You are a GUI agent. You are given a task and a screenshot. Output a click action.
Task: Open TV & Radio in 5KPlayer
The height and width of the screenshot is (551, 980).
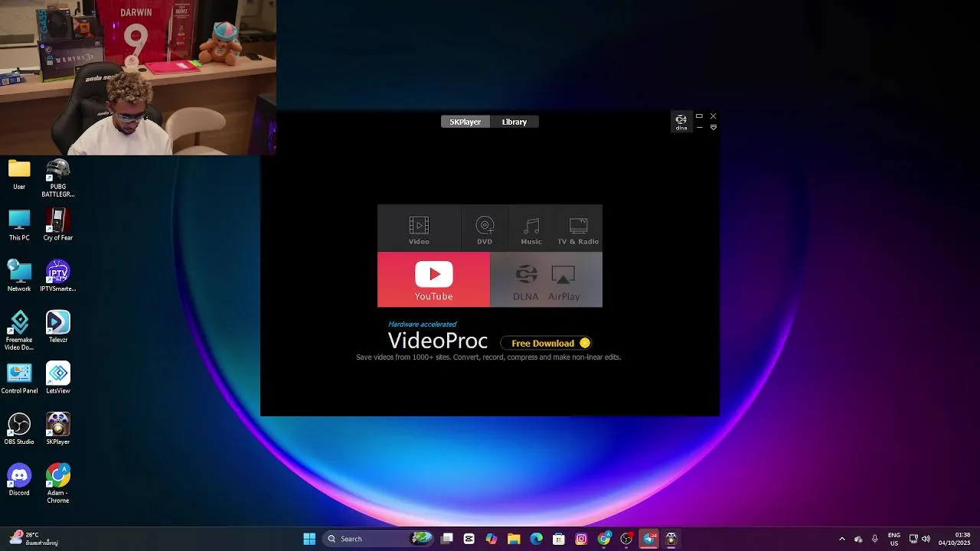pos(578,228)
